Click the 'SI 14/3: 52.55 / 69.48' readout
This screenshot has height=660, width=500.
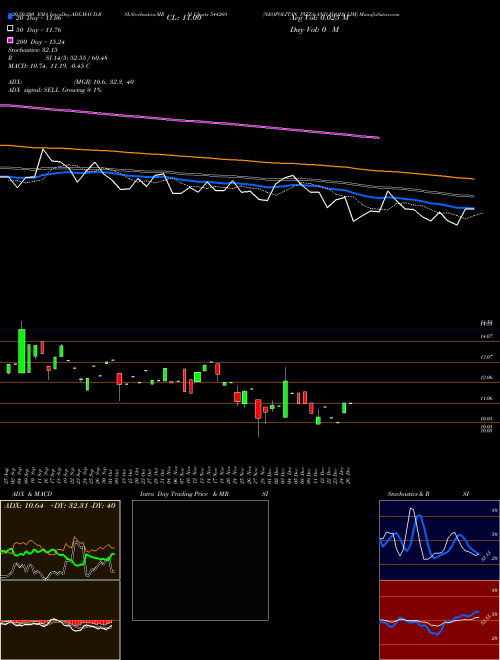(76, 58)
